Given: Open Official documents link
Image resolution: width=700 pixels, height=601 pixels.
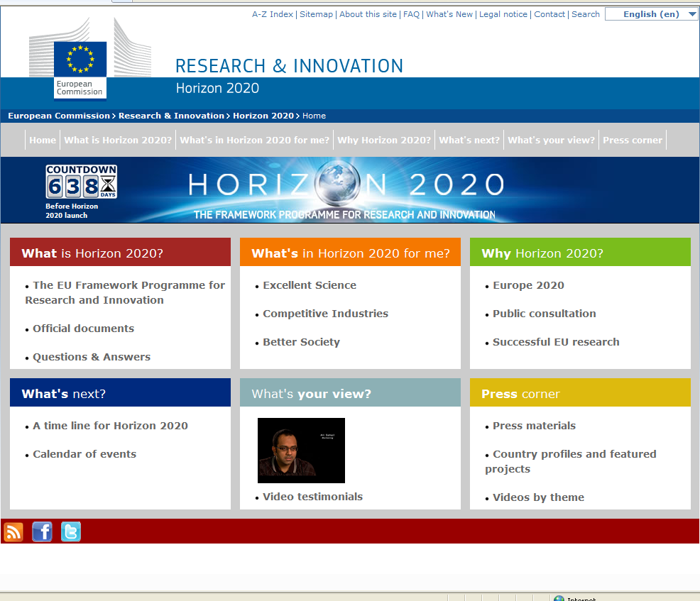Looking at the screenshot, I should [84, 329].
